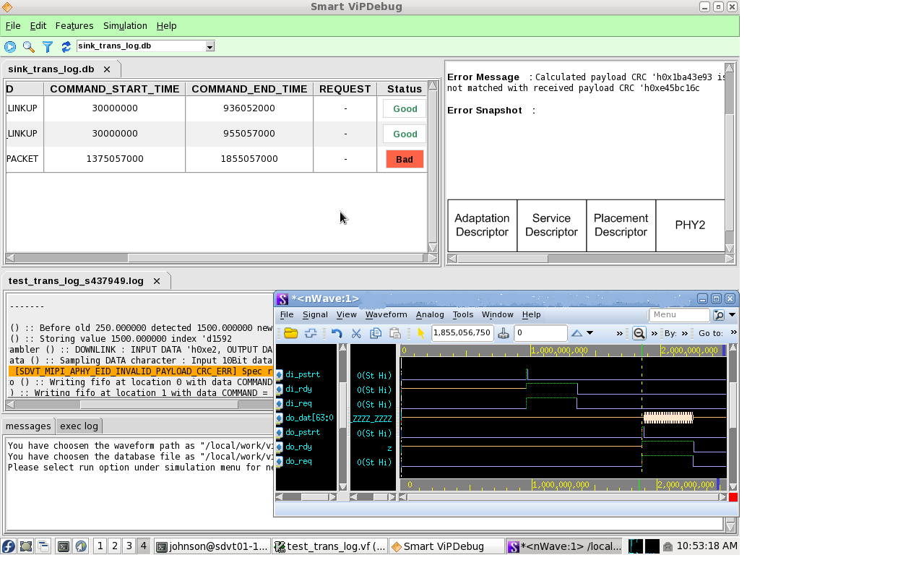Click the filter funnel icon
924x568 pixels.
(x=48, y=47)
